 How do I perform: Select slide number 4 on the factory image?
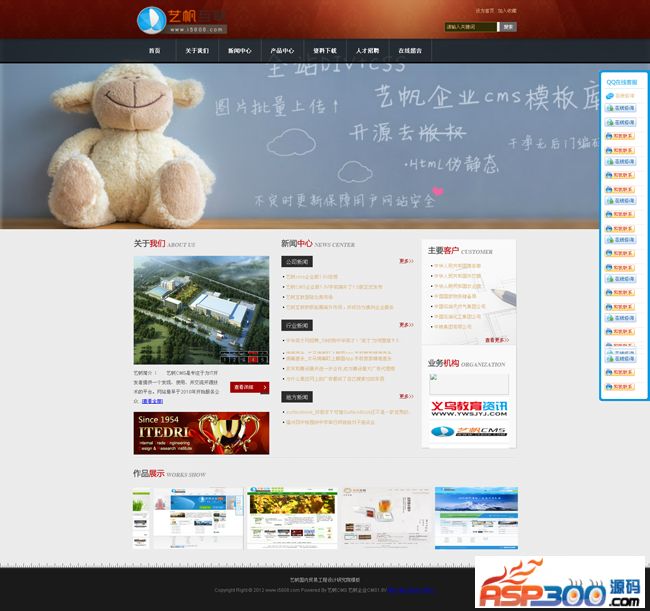(253, 360)
